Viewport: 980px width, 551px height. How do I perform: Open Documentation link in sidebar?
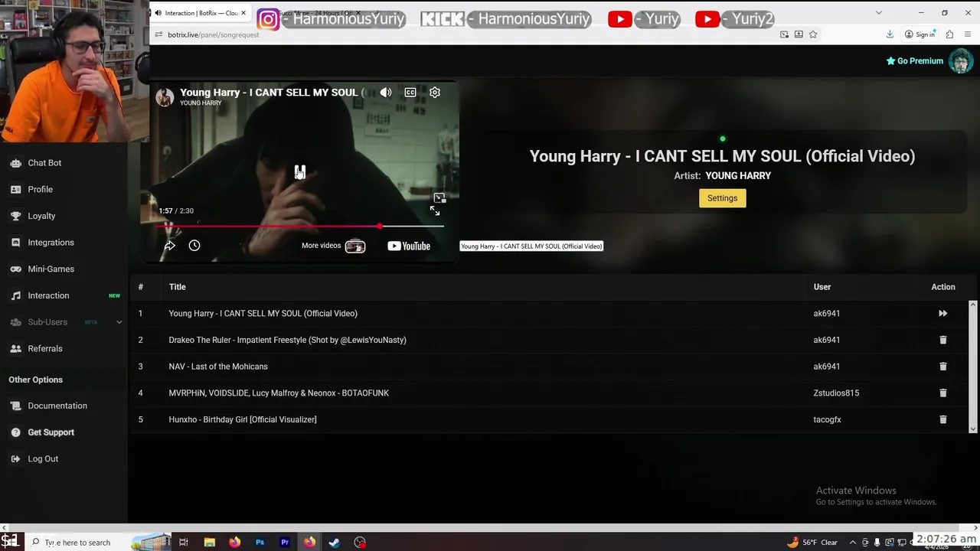click(x=57, y=406)
